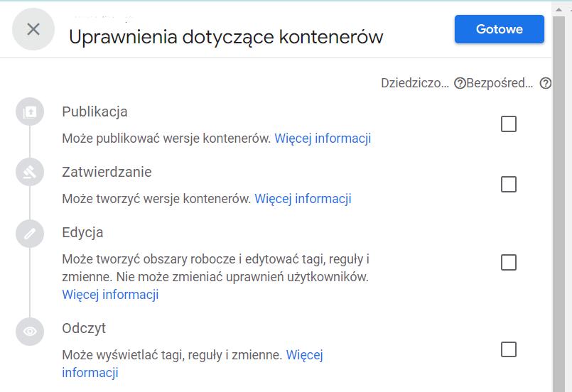Click the vertical scrollbar thumb
The height and width of the screenshot is (392, 572).
[x=558, y=205]
